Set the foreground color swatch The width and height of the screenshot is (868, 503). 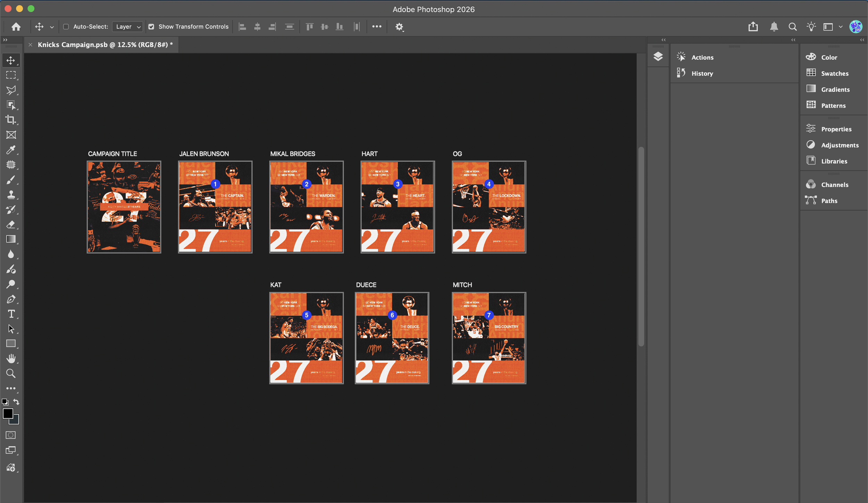click(7, 413)
